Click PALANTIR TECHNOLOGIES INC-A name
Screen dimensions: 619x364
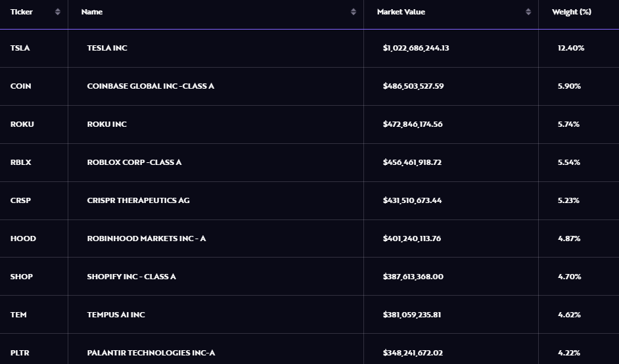(x=150, y=353)
